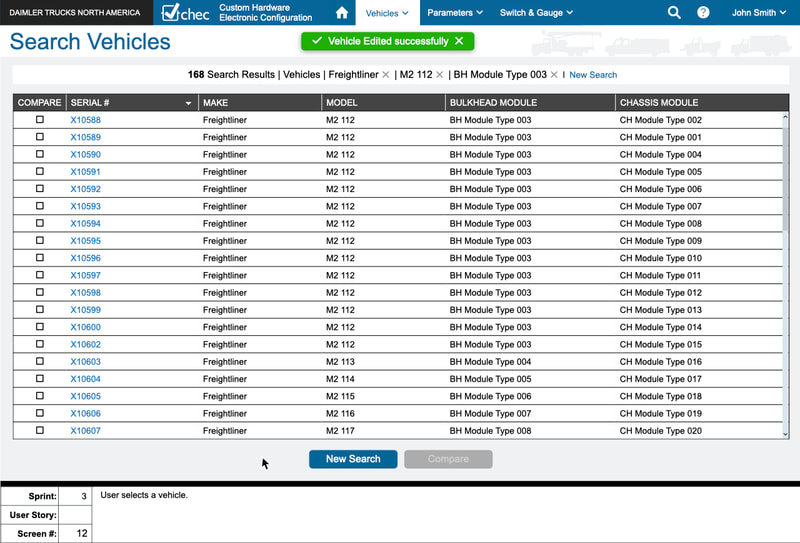Click the Compare button
This screenshot has width=800, height=543.
tap(448, 459)
